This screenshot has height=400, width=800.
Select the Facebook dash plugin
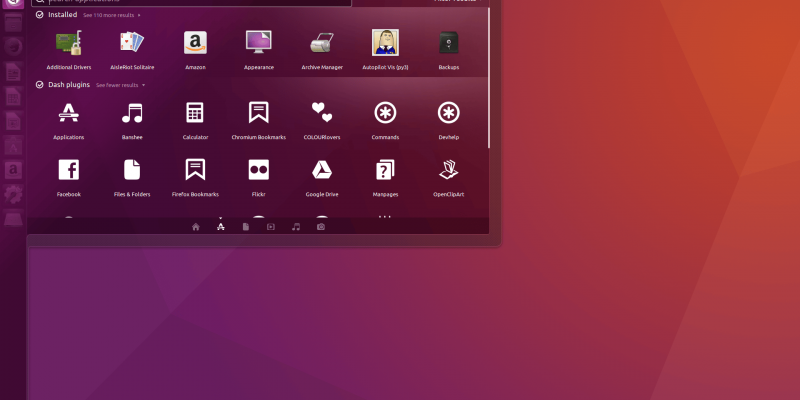(69, 178)
